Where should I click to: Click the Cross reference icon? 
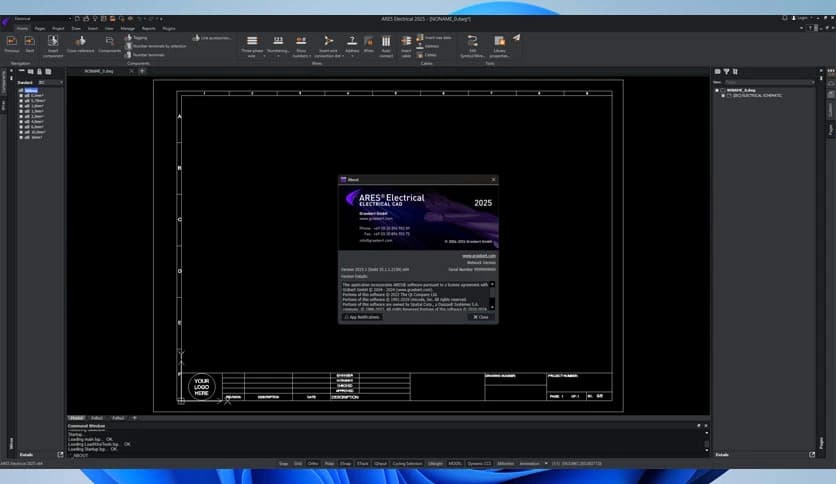coord(81,41)
